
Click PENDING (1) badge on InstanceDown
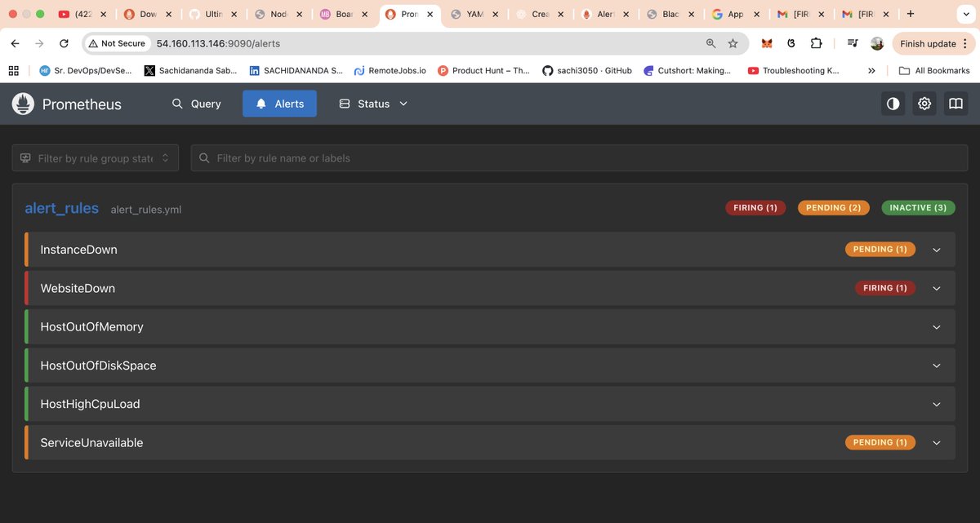(x=880, y=250)
